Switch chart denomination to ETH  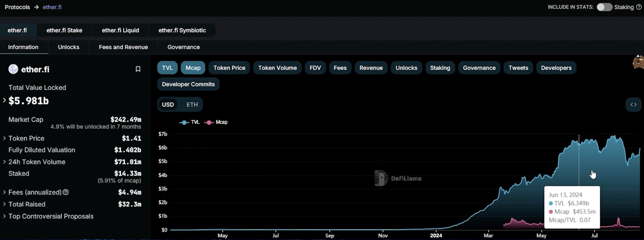click(x=192, y=105)
